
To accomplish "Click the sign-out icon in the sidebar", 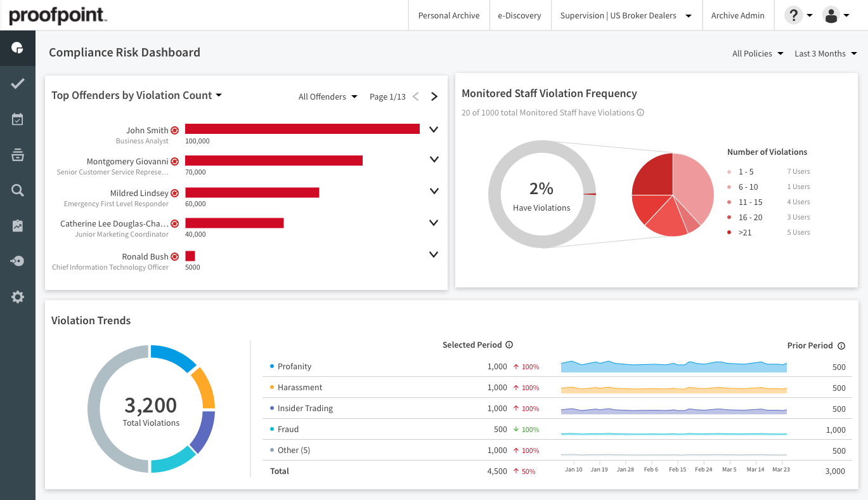I will coord(17,261).
